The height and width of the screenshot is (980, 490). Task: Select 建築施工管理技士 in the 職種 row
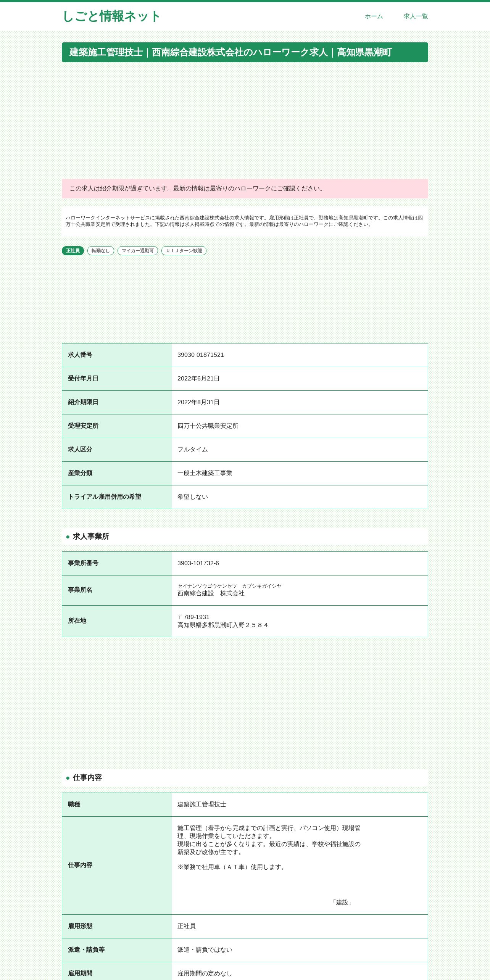pos(202,804)
